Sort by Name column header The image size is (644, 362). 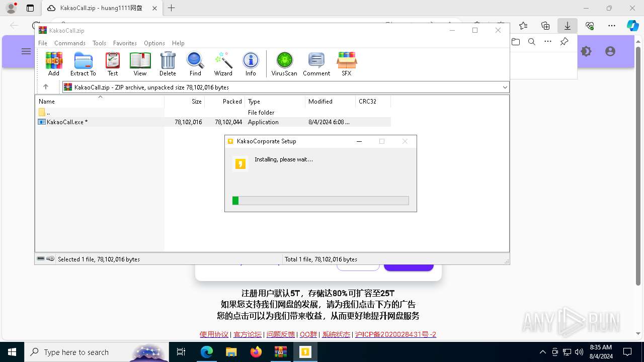[100, 102]
